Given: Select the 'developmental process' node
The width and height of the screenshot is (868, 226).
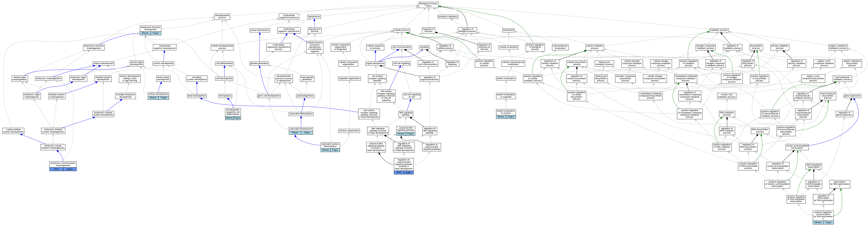Looking at the screenshot, I should click(222, 16).
